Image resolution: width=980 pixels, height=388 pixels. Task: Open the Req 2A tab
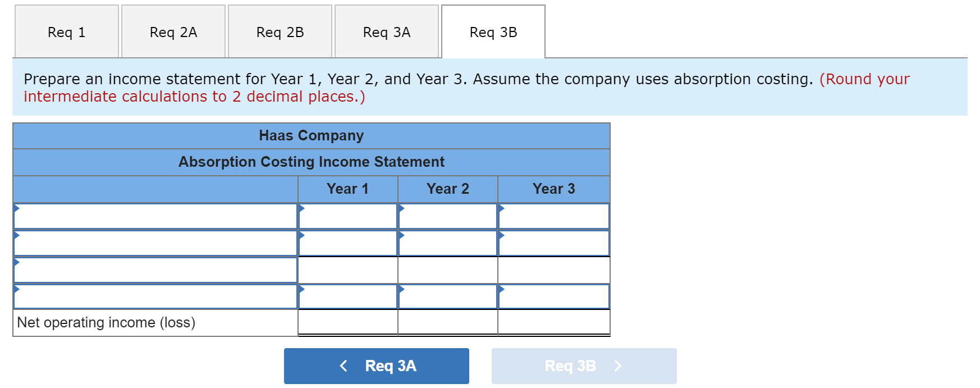click(x=173, y=31)
